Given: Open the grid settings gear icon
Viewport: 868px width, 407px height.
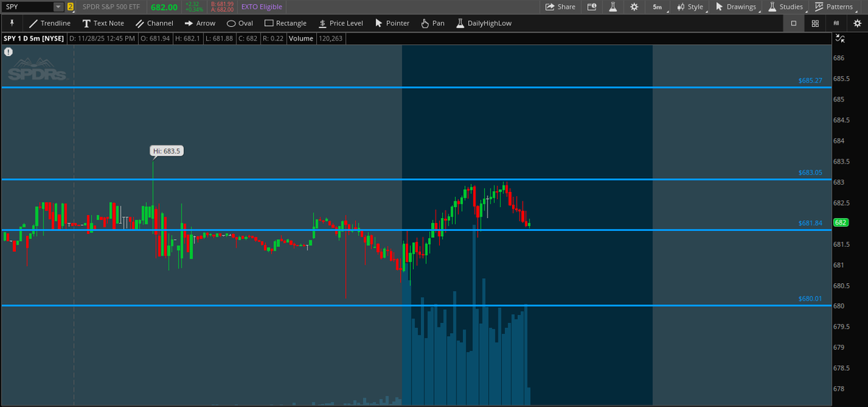Looking at the screenshot, I should pyautogui.click(x=857, y=23).
